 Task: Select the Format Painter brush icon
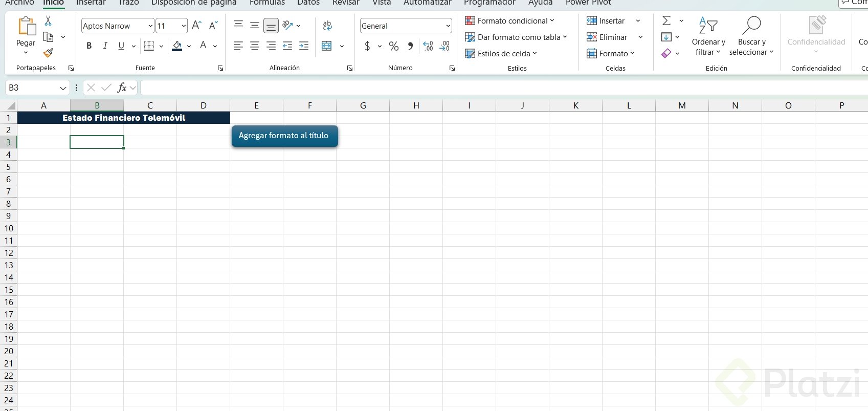[x=48, y=53]
